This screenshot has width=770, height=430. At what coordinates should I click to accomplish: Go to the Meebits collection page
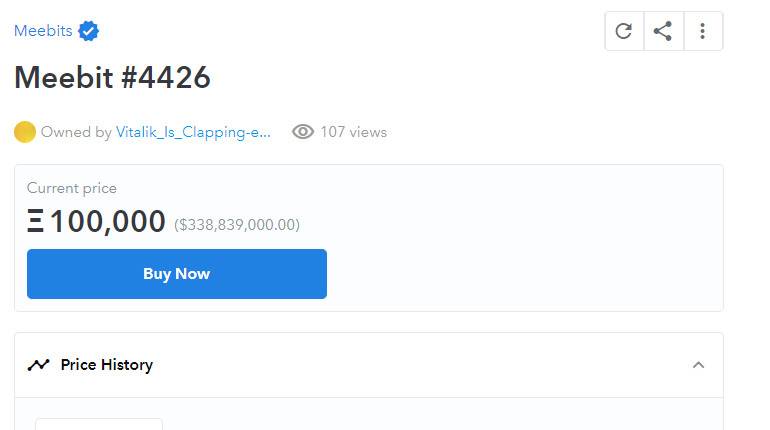click(43, 31)
